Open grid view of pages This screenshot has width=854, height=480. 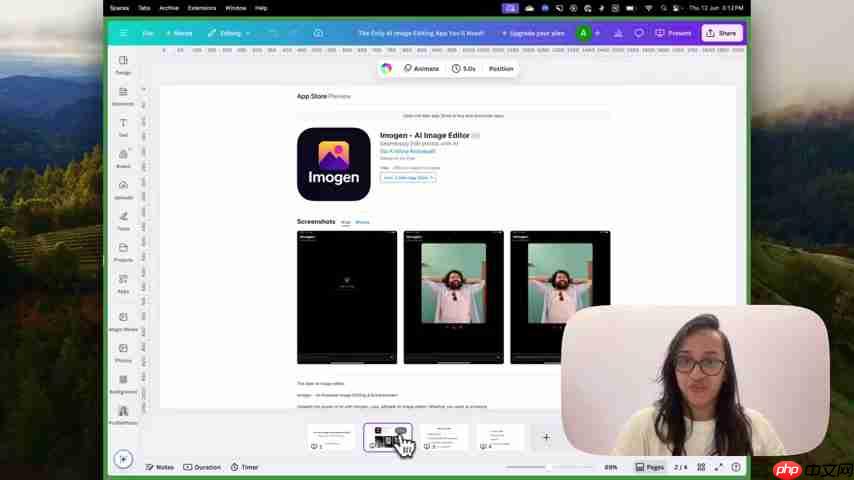(702, 467)
